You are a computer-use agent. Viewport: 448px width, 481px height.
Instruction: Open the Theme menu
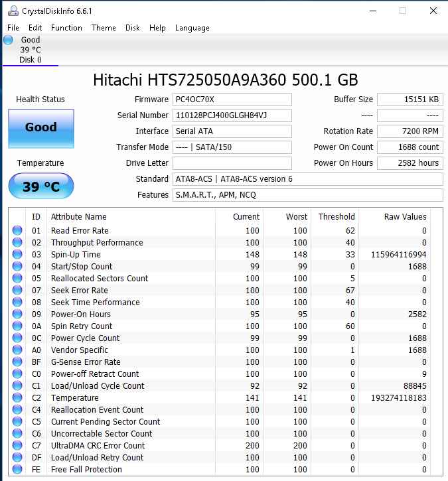[x=104, y=28]
